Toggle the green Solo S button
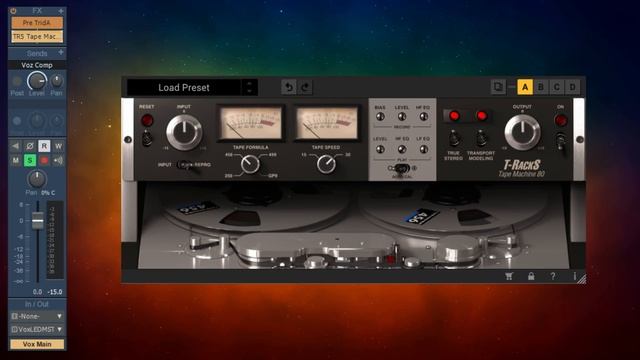Viewport: 640px width, 360px height. (x=30, y=160)
